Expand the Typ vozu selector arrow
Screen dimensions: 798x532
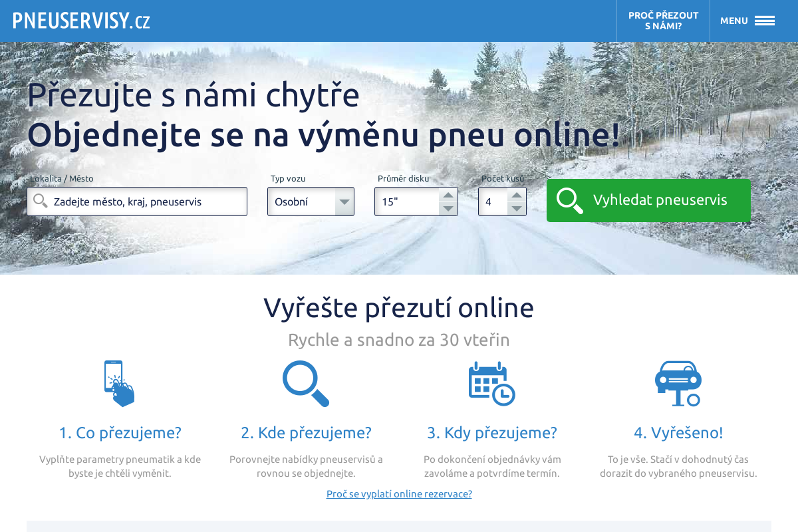(x=344, y=201)
